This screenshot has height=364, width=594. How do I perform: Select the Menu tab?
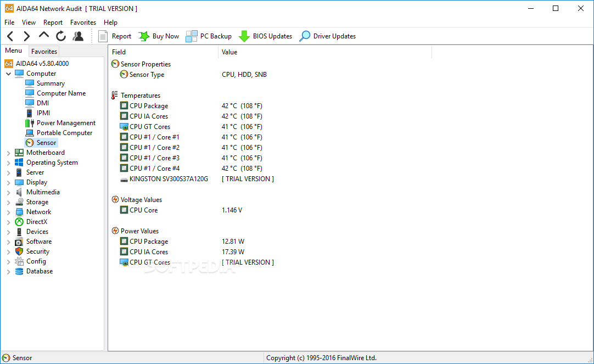[x=14, y=51]
